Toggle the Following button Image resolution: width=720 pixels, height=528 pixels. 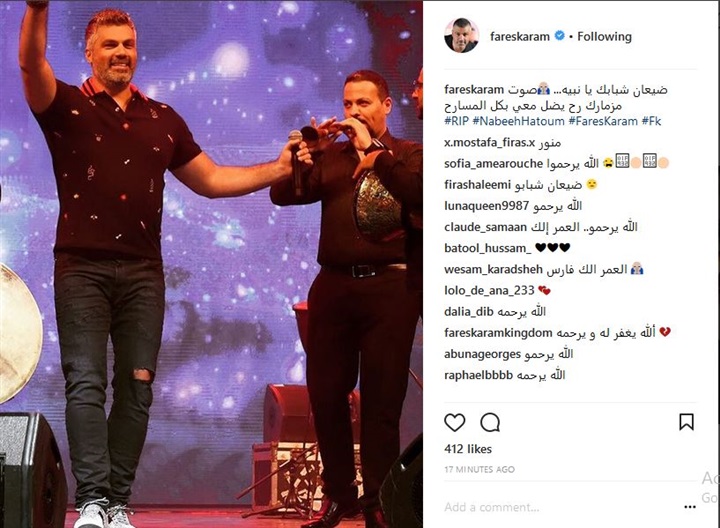(604, 36)
